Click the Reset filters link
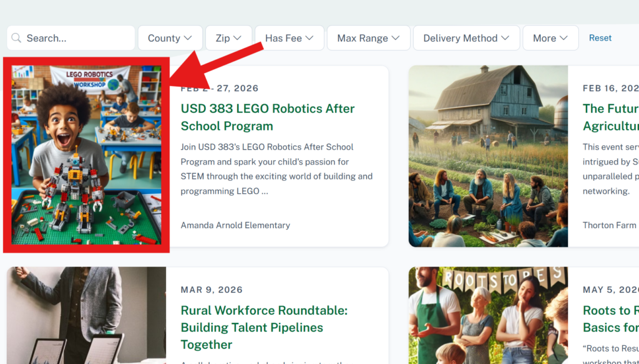The image size is (639, 364). tap(600, 38)
